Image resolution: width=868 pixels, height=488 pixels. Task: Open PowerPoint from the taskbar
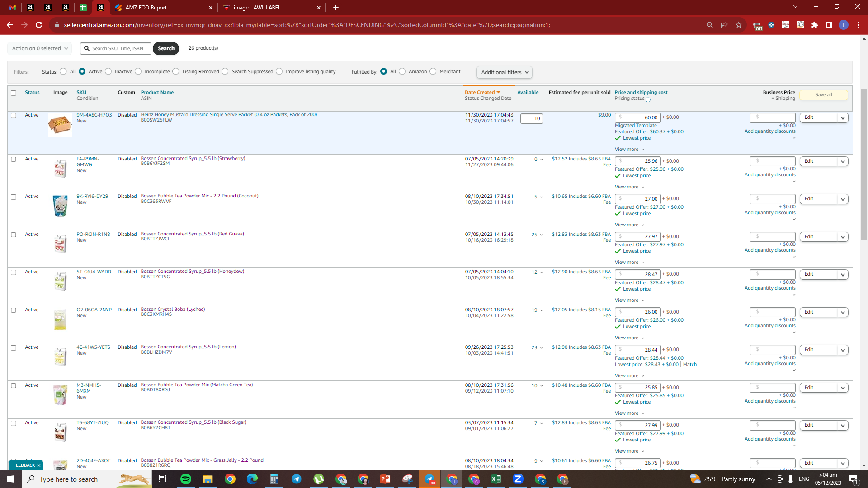pyautogui.click(x=385, y=479)
